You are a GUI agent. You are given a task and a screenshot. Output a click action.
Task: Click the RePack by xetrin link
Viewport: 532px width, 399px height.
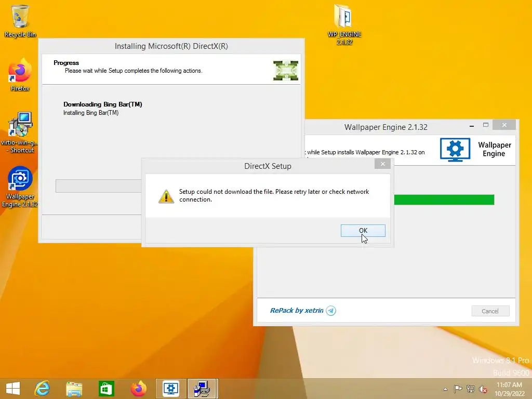coord(297,310)
